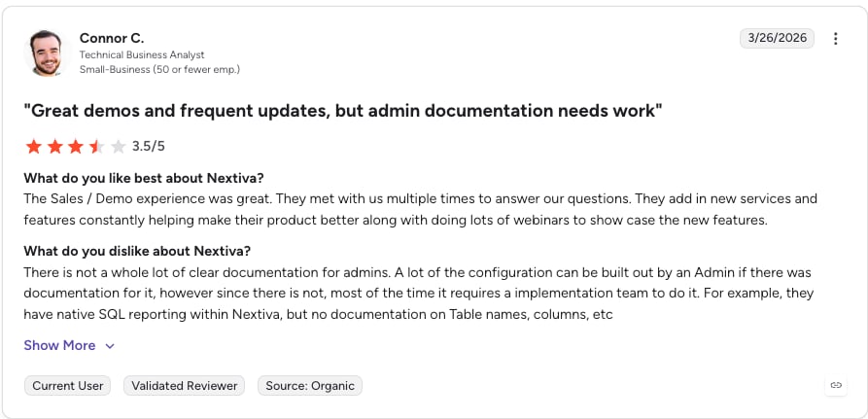868x419 pixels.
Task: Click the "What do you like best" heading
Action: (x=144, y=178)
